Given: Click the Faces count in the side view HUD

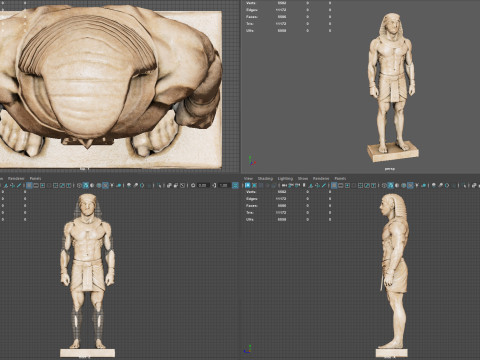Looking at the screenshot, I should pos(282,206).
